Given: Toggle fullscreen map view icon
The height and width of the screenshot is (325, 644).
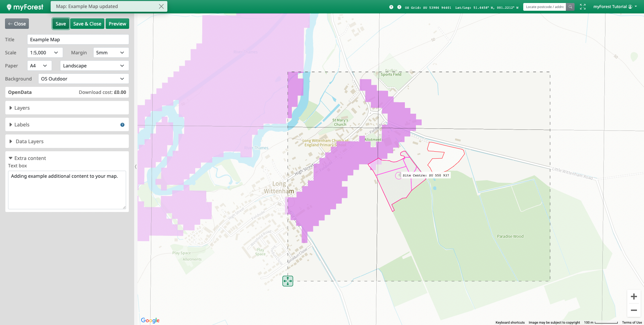Looking at the screenshot, I should point(583,7).
